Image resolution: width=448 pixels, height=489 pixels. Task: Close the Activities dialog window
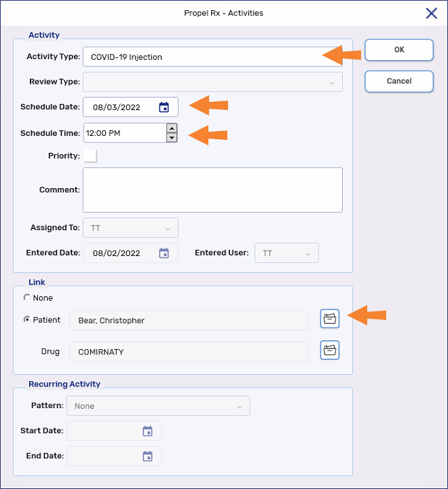[x=431, y=13]
